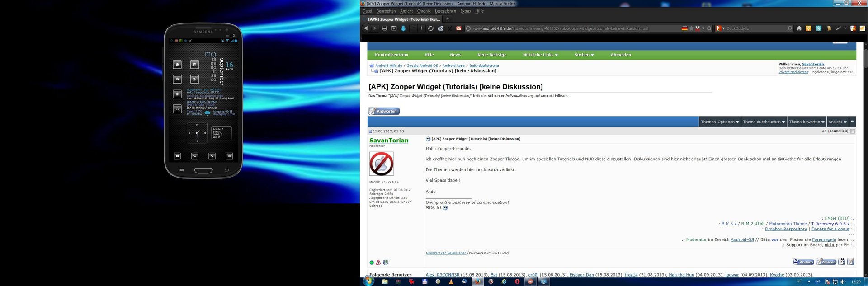Open Neue Beiträge link
868x286 pixels.
pyautogui.click(x=492, y=55)
